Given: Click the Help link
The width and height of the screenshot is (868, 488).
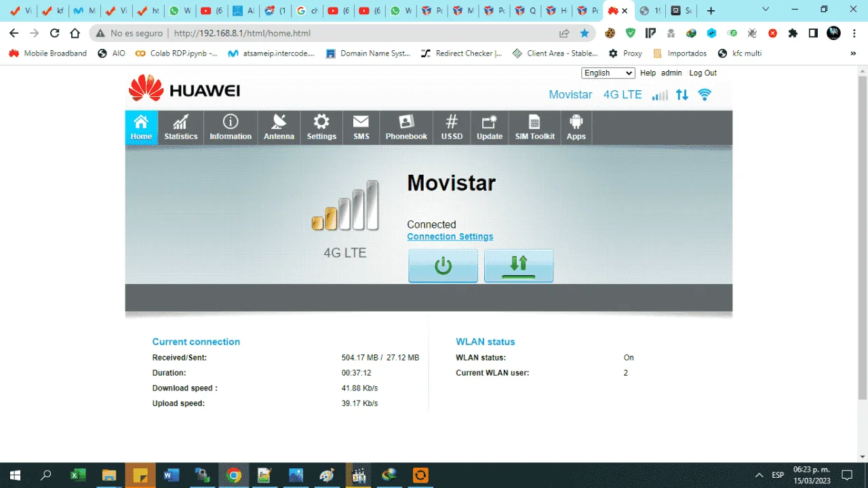Looking at the screenshot, I should coord(648,73).
